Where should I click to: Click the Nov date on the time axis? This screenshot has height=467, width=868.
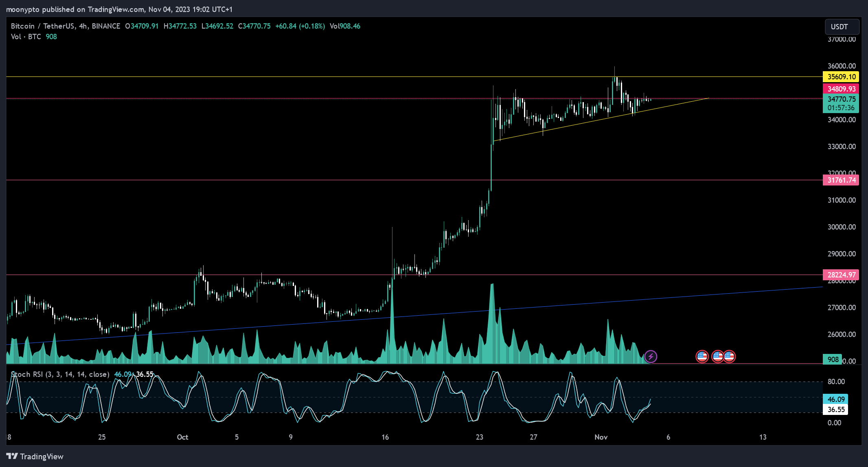(601, 437)
